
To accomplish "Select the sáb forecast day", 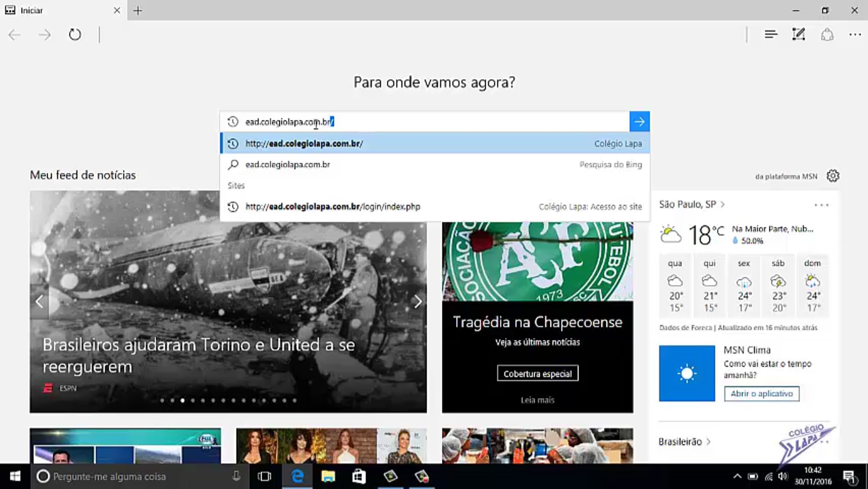I will tap(778, 285).
